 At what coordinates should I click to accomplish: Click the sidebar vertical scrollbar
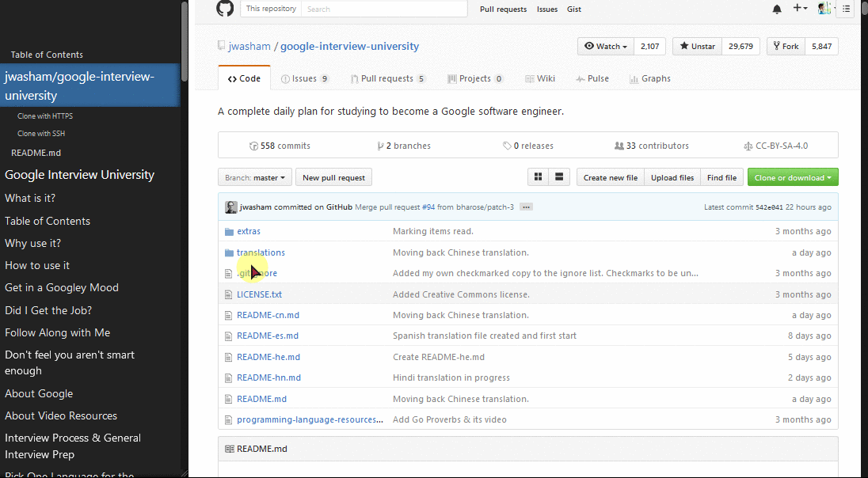click(185, 41)
